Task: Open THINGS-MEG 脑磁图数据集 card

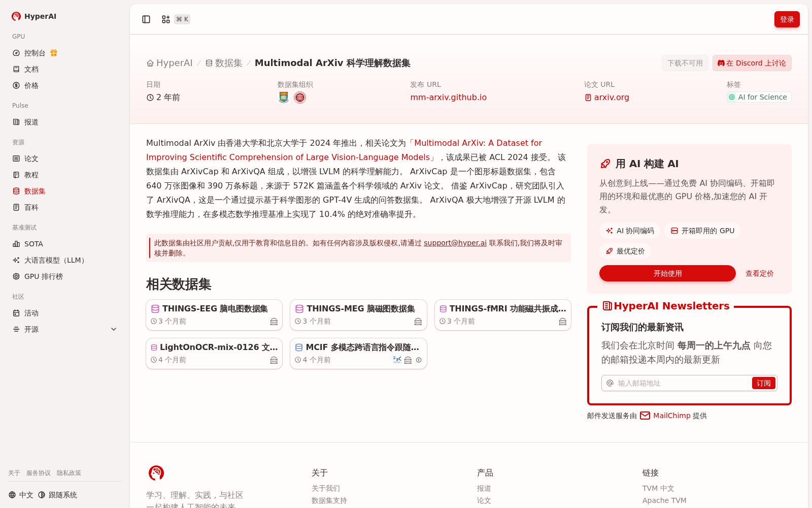Action: [358, 315]
